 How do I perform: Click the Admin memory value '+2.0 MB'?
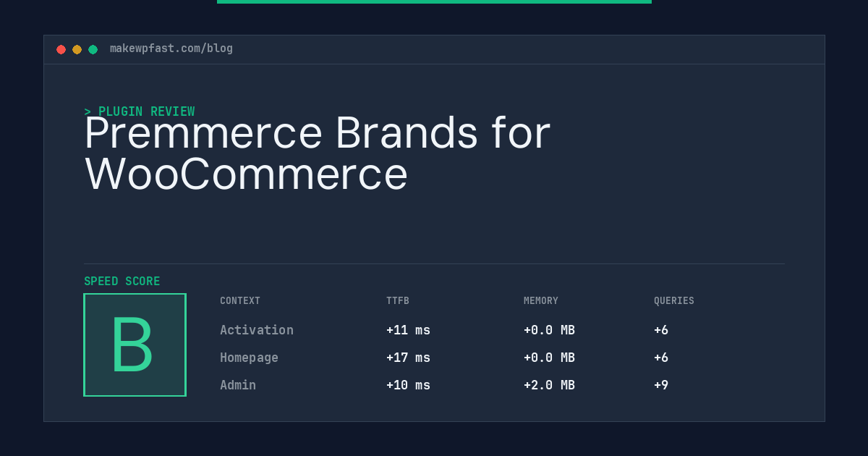point(549,385)
